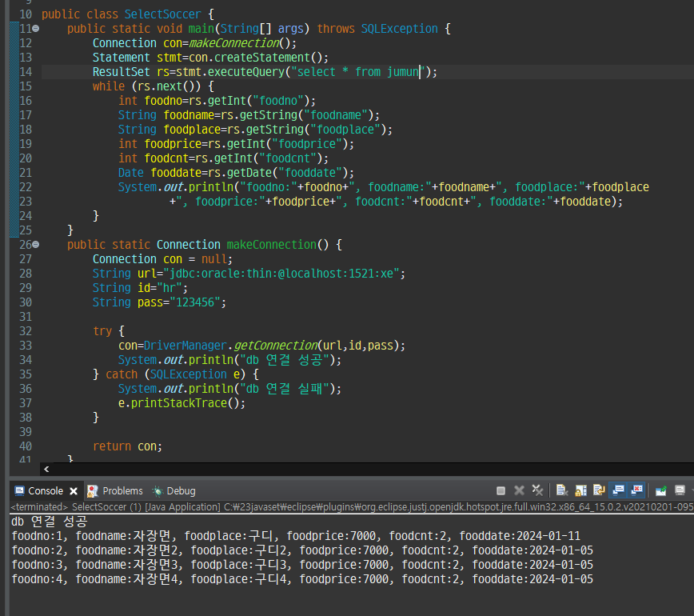Toggle Word Wrap in the Console toolbar
The image size is (694, 616).
click(598, 490)
